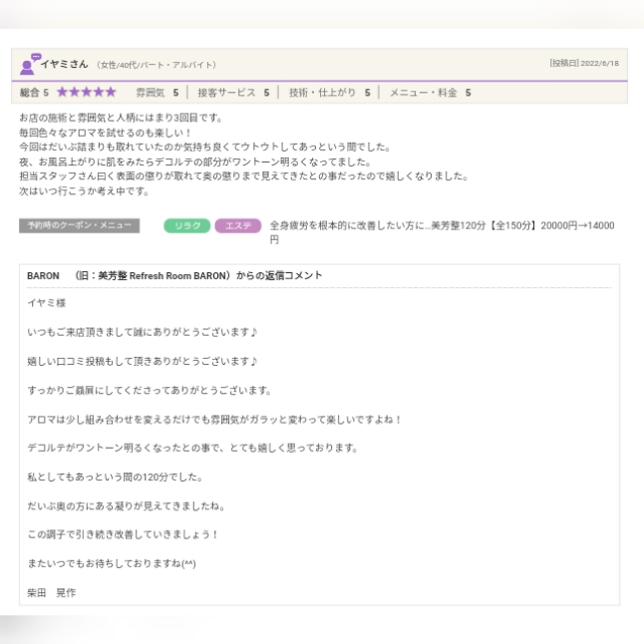Click the five-star overall rating
The image size is (644, 644).
coord(87,93)
